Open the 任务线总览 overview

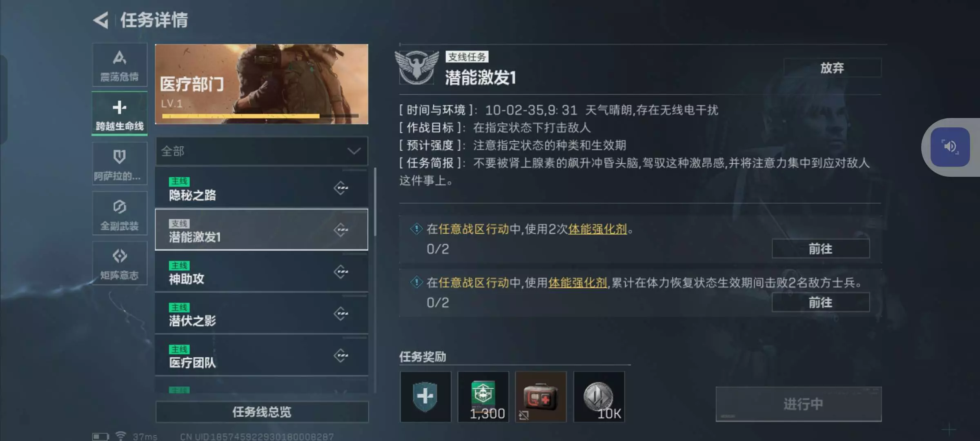coord(262,412)
